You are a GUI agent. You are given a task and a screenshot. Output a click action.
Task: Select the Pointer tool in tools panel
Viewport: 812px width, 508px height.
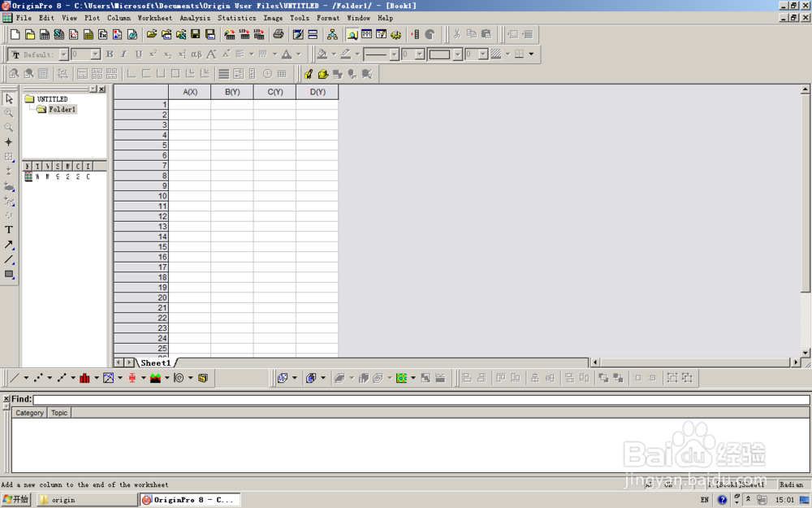(x=9, y=98)
